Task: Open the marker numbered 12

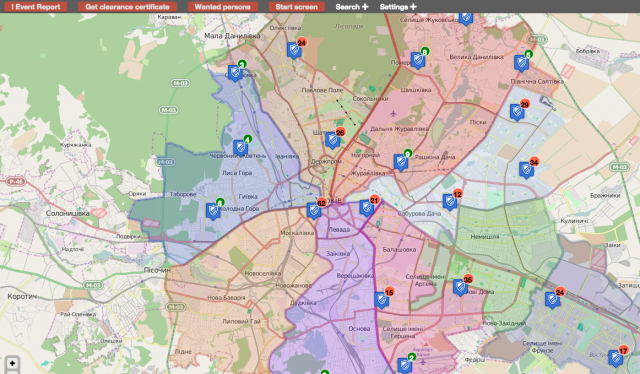Action: tap(450, 202)
